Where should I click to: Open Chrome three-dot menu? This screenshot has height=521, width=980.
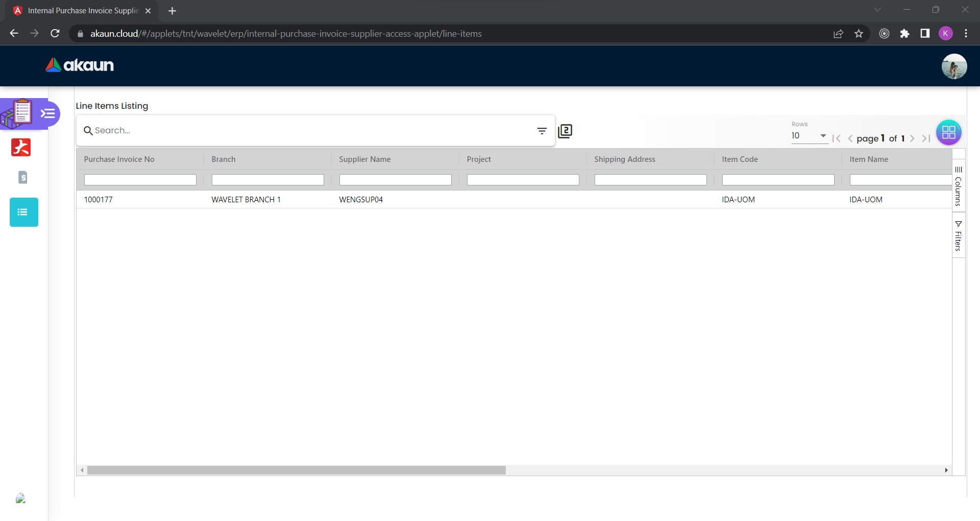tap(966, 34)
